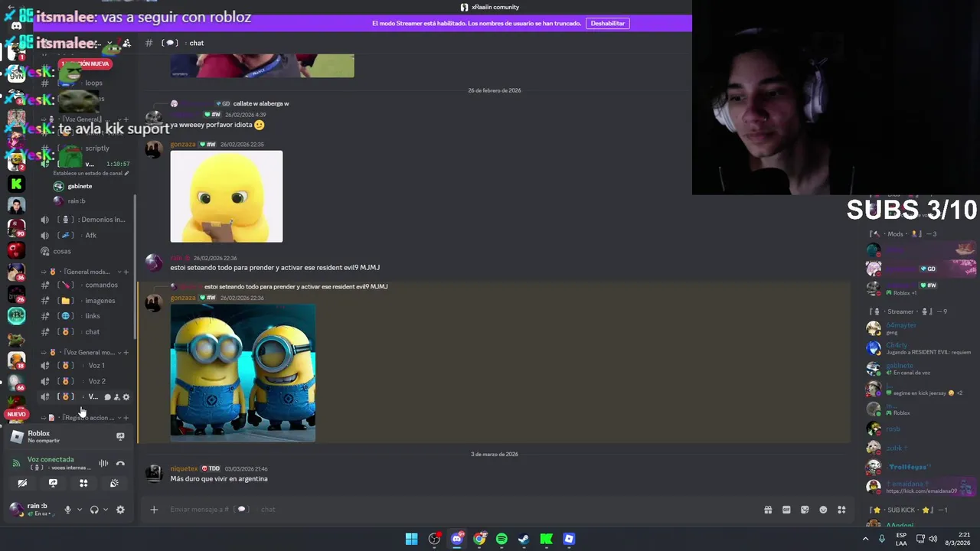Image resolution: width=980 pixels, height=551 pixels.
Task: Edit hovered voice channel settings gear
Action: coord(126,397)
